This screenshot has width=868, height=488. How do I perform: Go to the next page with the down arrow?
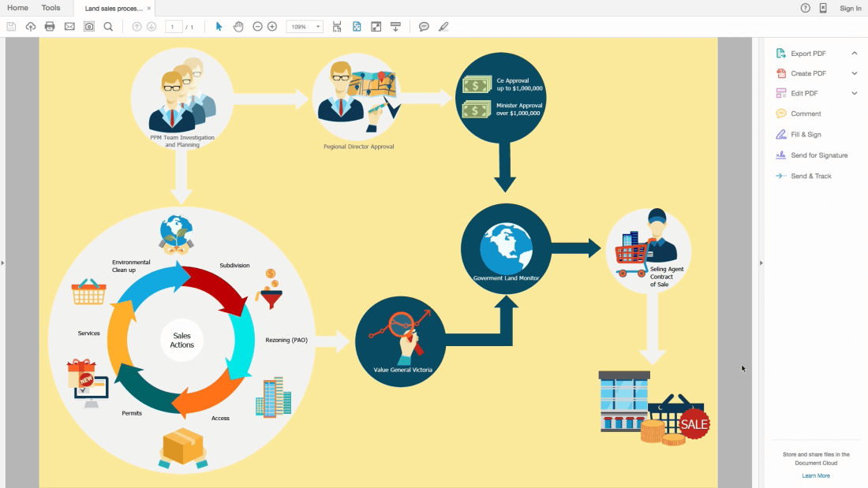coord(152,27)
